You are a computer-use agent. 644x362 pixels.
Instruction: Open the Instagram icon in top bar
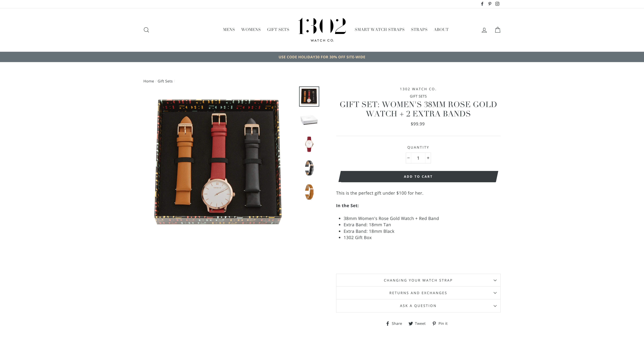[x=497, y=4]
